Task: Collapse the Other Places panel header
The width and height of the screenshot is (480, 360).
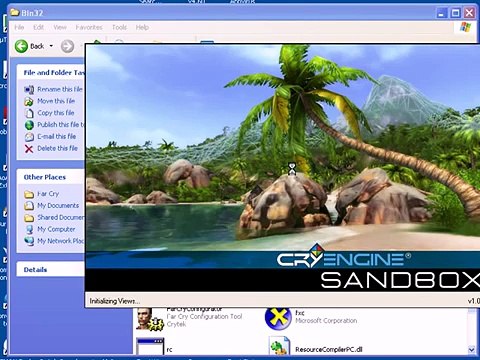Action: pos(51,177)
